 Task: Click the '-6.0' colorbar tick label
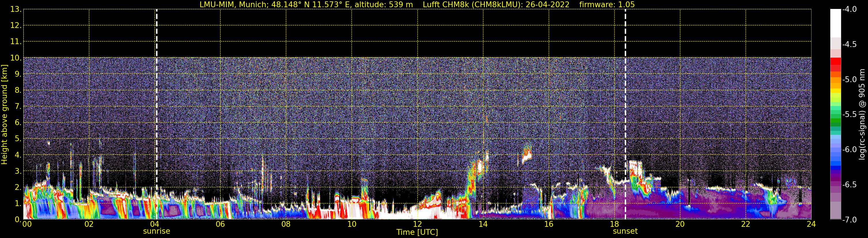point(850,150)
